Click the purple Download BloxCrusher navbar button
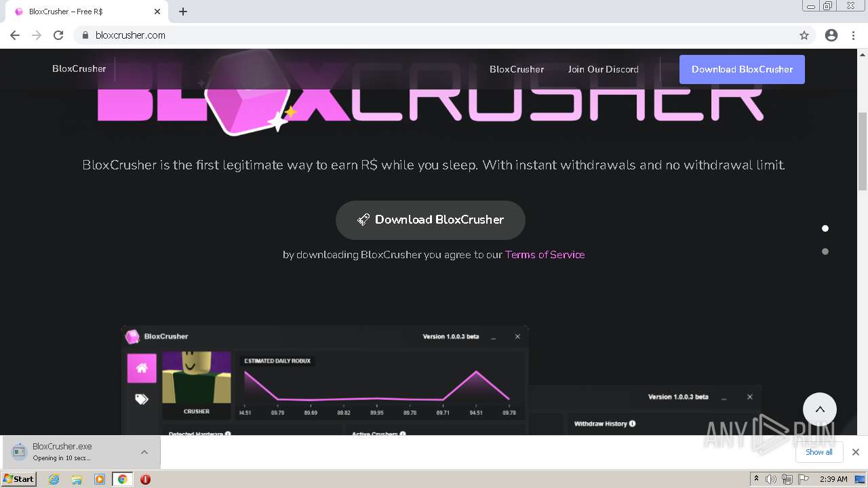Screen dimensions: 868x488 (742, 69)
